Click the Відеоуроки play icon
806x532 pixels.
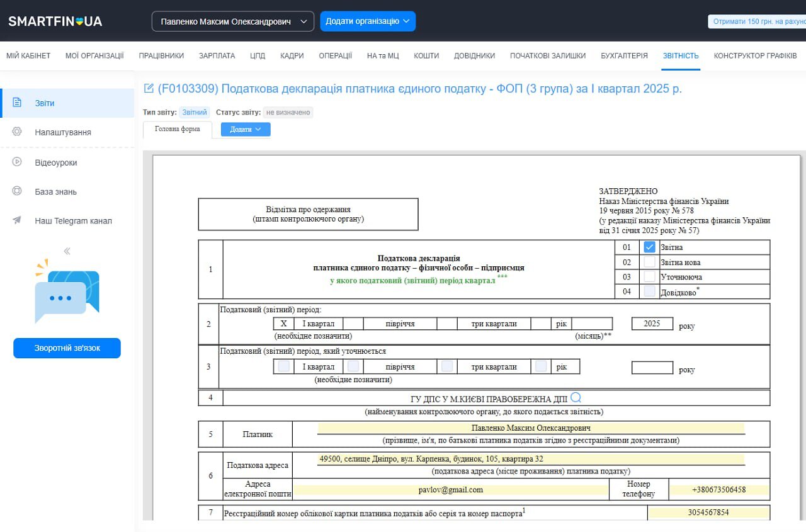coord(17,162)
